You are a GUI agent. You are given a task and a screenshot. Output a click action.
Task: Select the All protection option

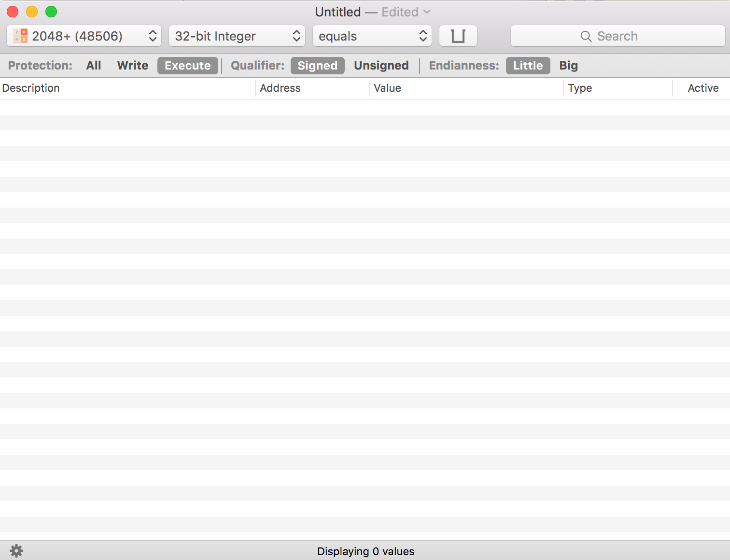click(94, 66)
